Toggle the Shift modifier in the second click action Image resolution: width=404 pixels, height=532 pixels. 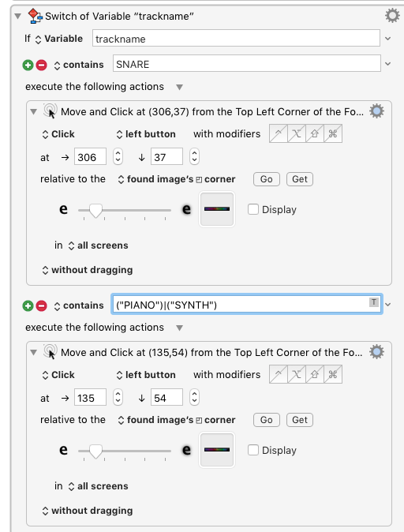click(315, 374)
